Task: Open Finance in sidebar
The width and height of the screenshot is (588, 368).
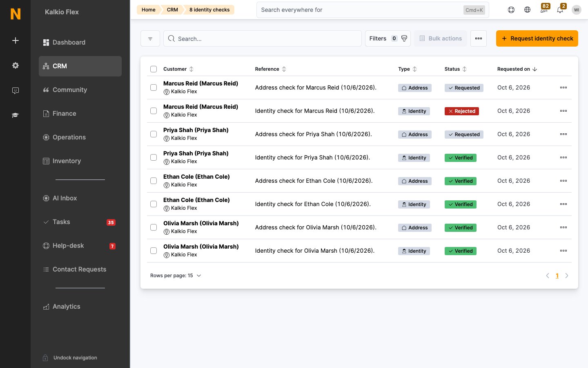Action: (x=80, y=114)
